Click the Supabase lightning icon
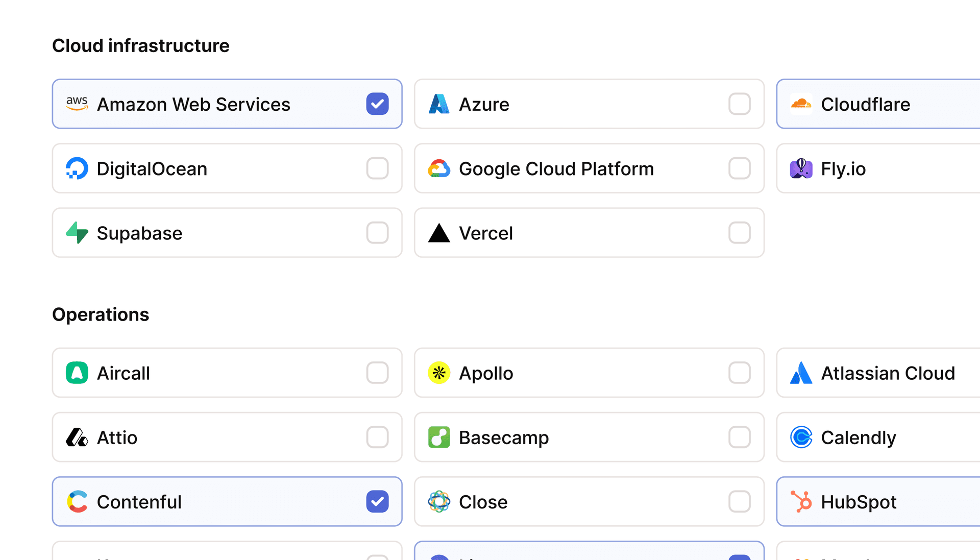This screenshot has width=980, height=560. click(78, 233)
